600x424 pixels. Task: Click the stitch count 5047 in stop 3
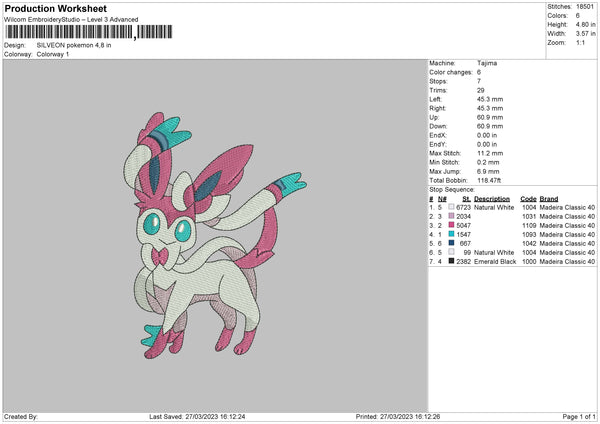pyautogui.click(x=463, y=225)
